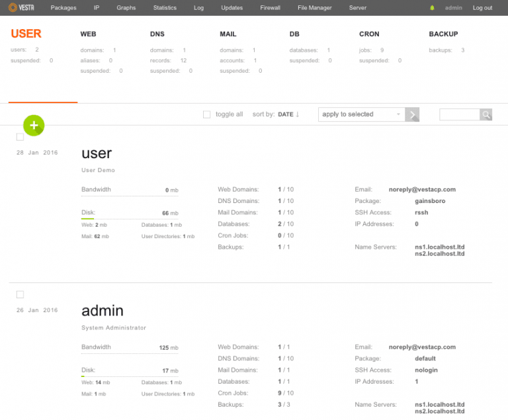Viewport: 508px width, 420px height.
Task: Click 'User Demo' description text
Action: (98, 170)
